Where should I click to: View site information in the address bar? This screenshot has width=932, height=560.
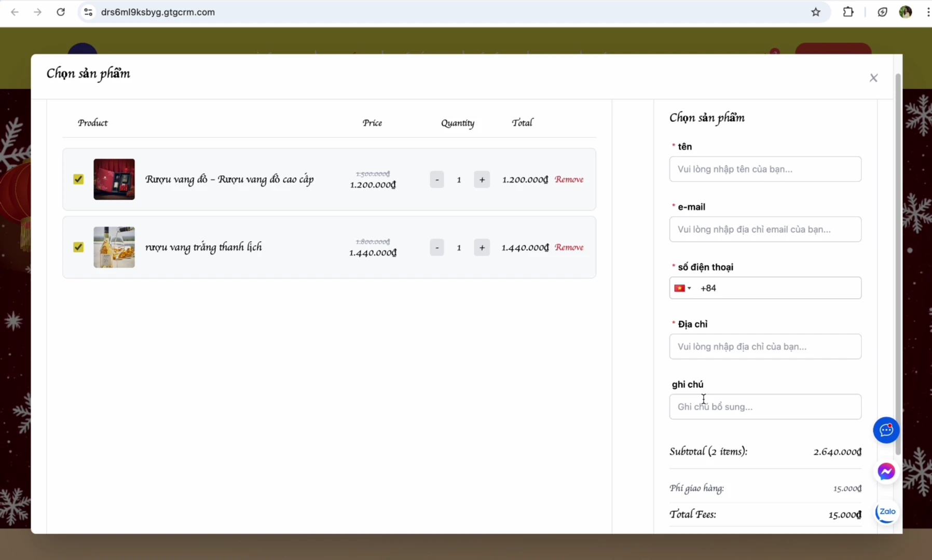coord(88,12)
